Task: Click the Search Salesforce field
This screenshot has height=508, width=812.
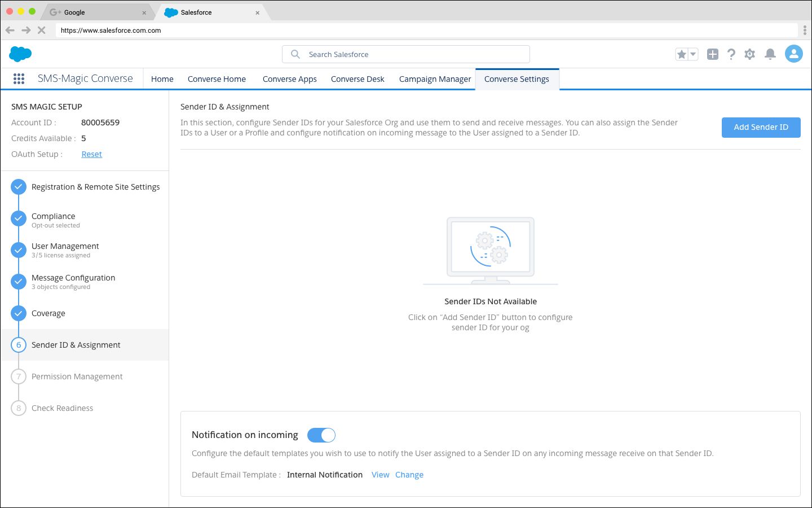Action: click(406, 54)
